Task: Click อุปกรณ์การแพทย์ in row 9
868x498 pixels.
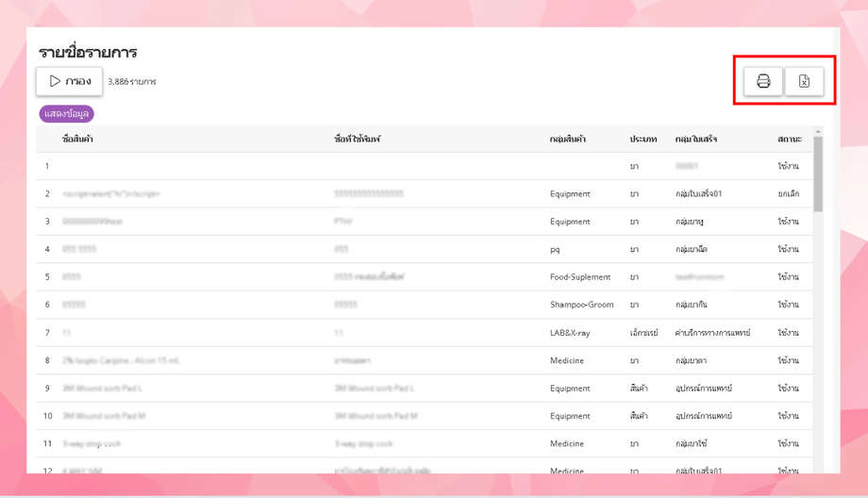Action: [704, 388]
